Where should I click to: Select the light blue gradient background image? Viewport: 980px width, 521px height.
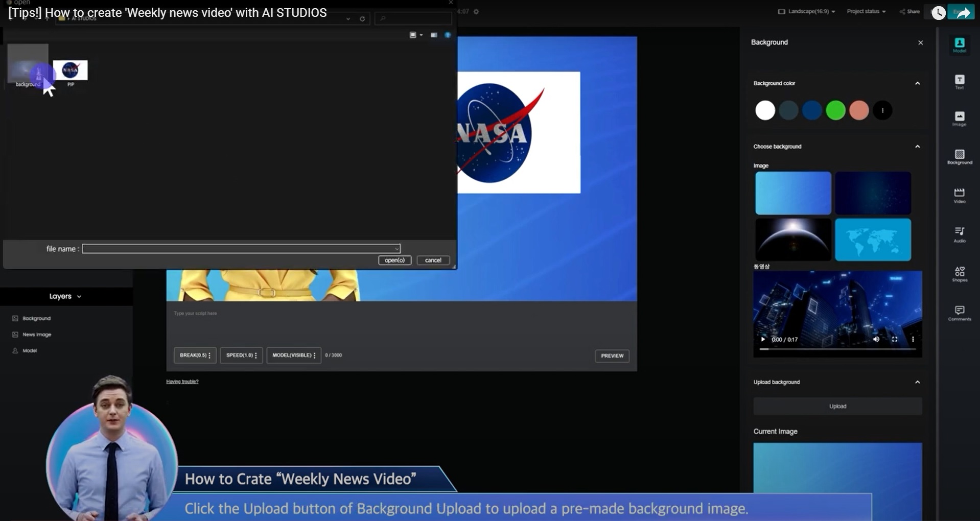coord(793,193)
